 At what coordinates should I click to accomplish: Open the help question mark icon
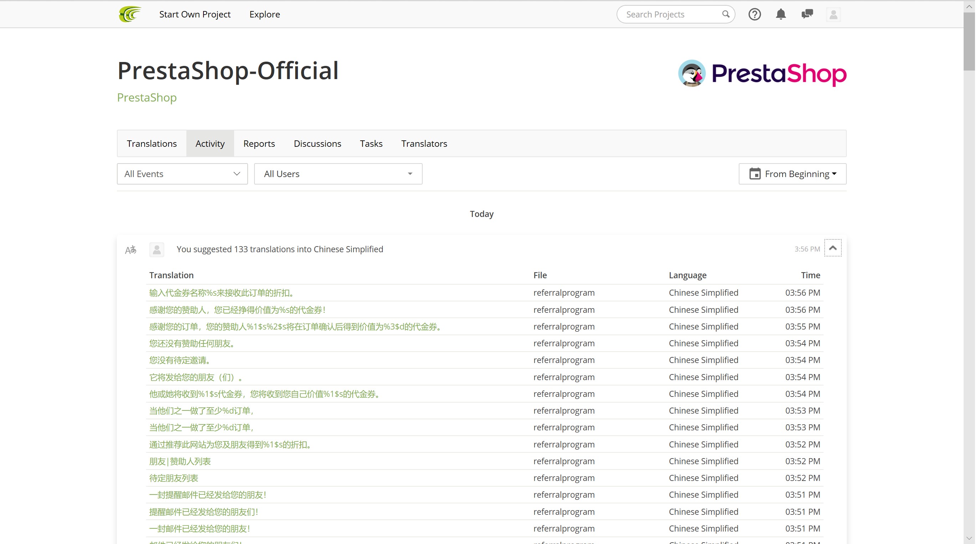pyautogui.click(x=755, y=15)
